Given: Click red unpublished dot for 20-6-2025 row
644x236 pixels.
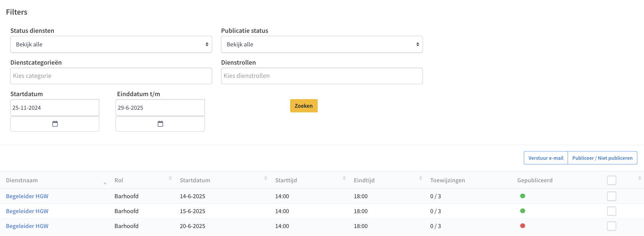Looking at the screenshot, I should pos(523,226).
